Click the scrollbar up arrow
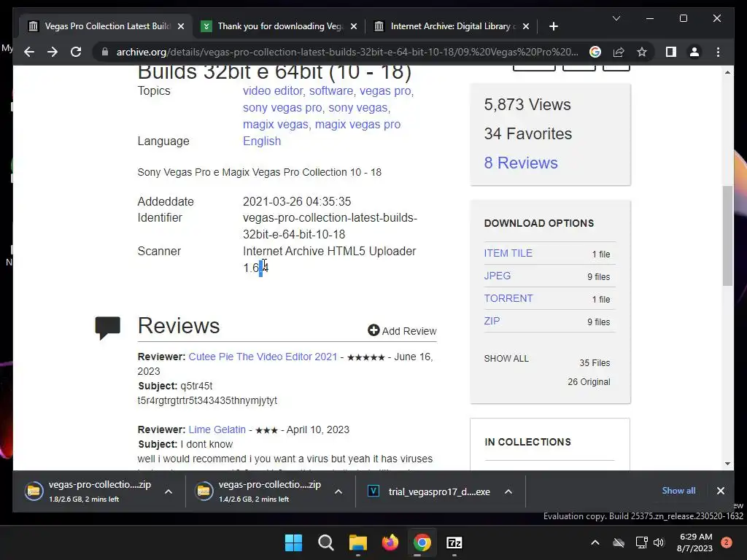The image size is (747, 560). (x=727, y=72)
